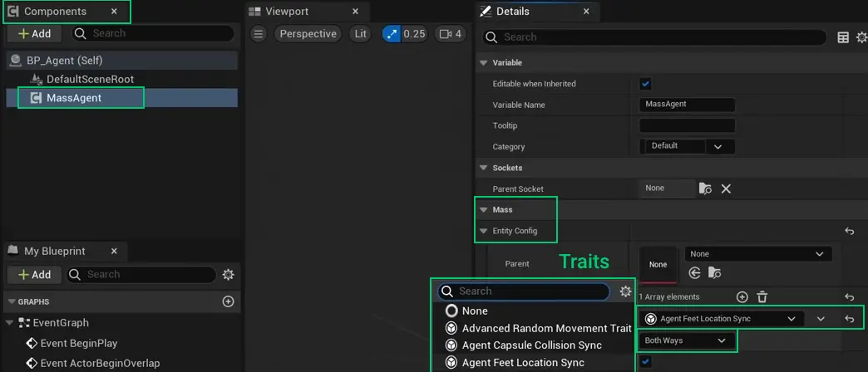Open the trait element options chevron

(x=821, y=319)
